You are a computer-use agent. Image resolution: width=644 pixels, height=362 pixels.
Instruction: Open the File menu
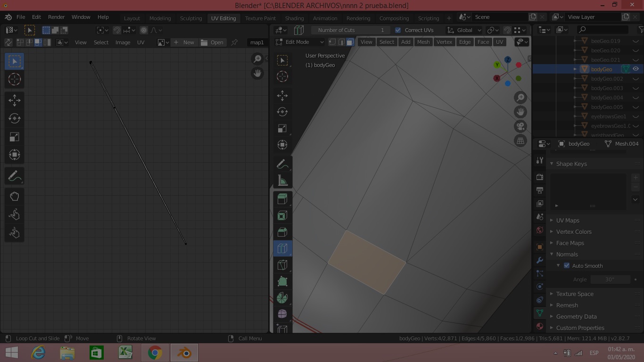[x=21, y=17]
